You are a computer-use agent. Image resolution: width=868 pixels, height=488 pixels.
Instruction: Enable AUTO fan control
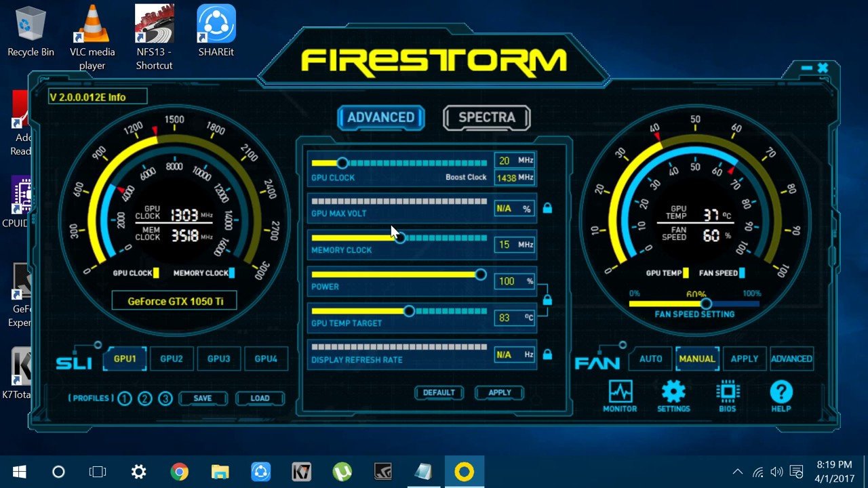(650, 359)
